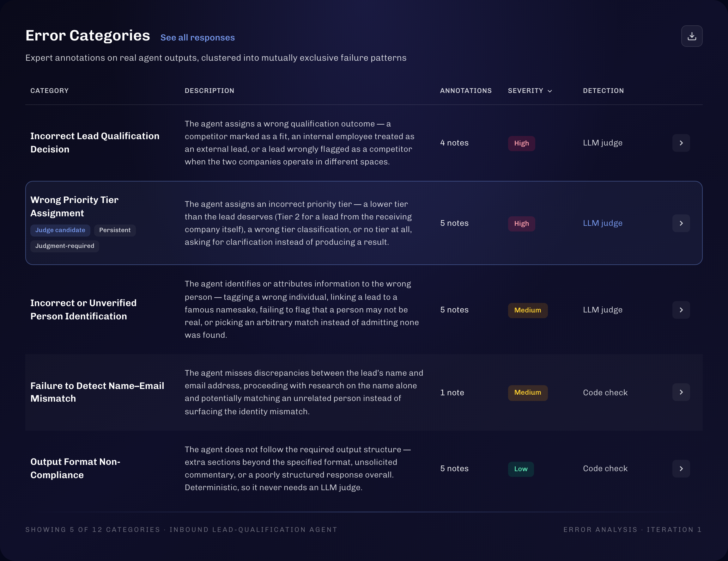728x561 pixels.
Task: Click the Detection column header
Action: 603,91
